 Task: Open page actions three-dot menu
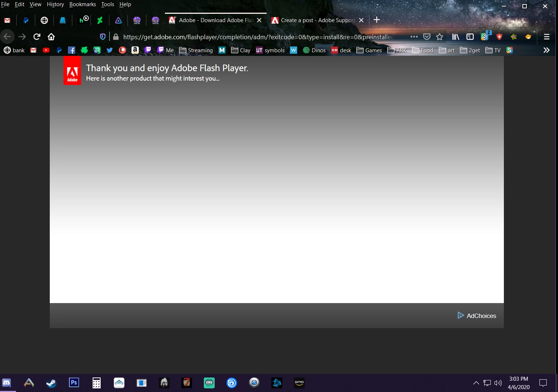click(x=414, y=37)
